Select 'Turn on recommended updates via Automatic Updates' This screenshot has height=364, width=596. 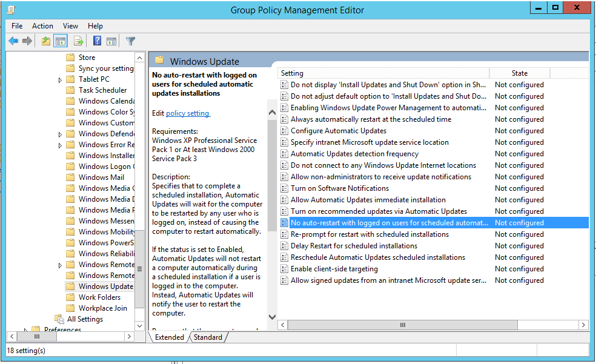[379, 211]
